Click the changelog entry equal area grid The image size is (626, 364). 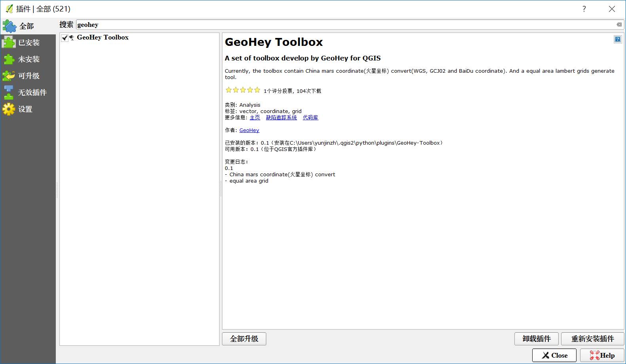(247, 181)
